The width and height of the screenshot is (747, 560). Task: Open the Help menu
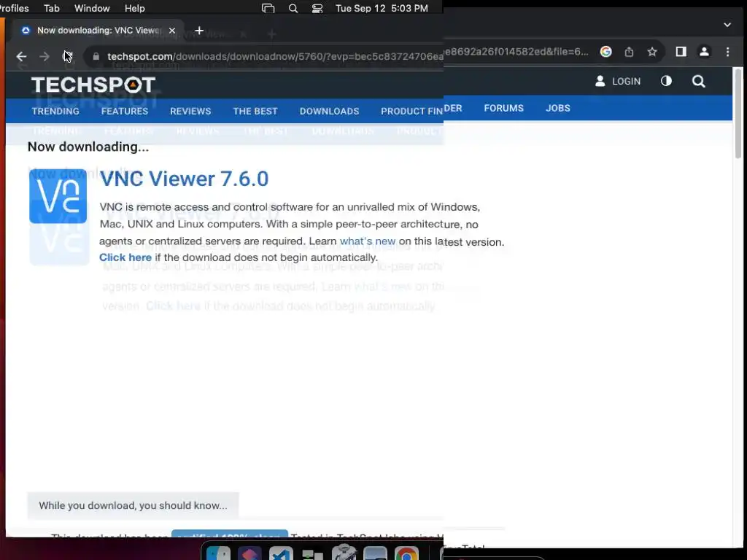click(x=135, y=8)
